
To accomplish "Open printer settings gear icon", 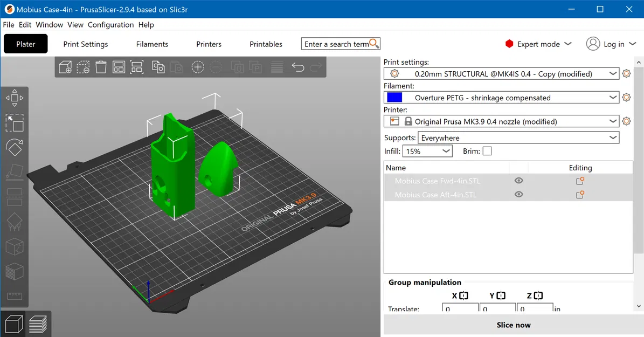I will pyautogui.click(x=626, y=121).
